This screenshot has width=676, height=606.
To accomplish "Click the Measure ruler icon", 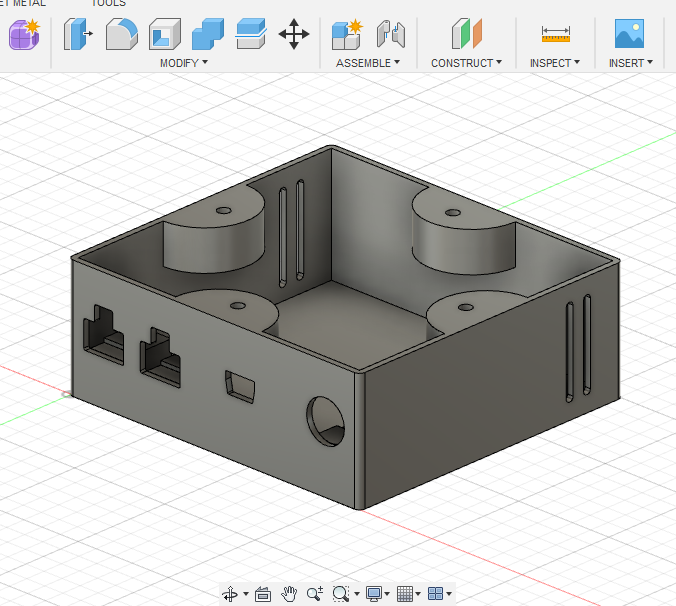I will click(x=556, y=34).
